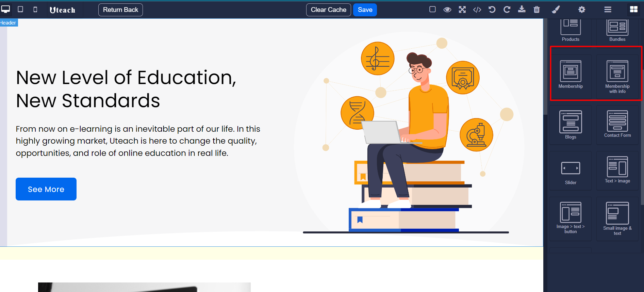Switch to desktop device preview
The height and width of the screenshot is (292, 644).
[x=6, y=9]
